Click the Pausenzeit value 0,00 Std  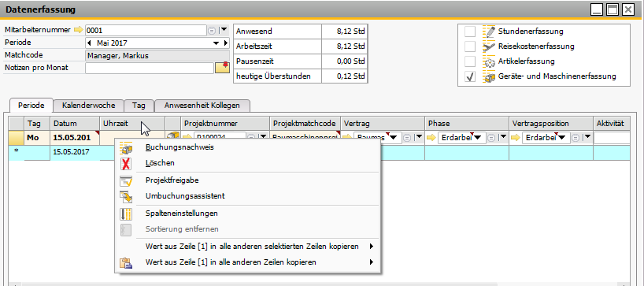coord(344,61)
